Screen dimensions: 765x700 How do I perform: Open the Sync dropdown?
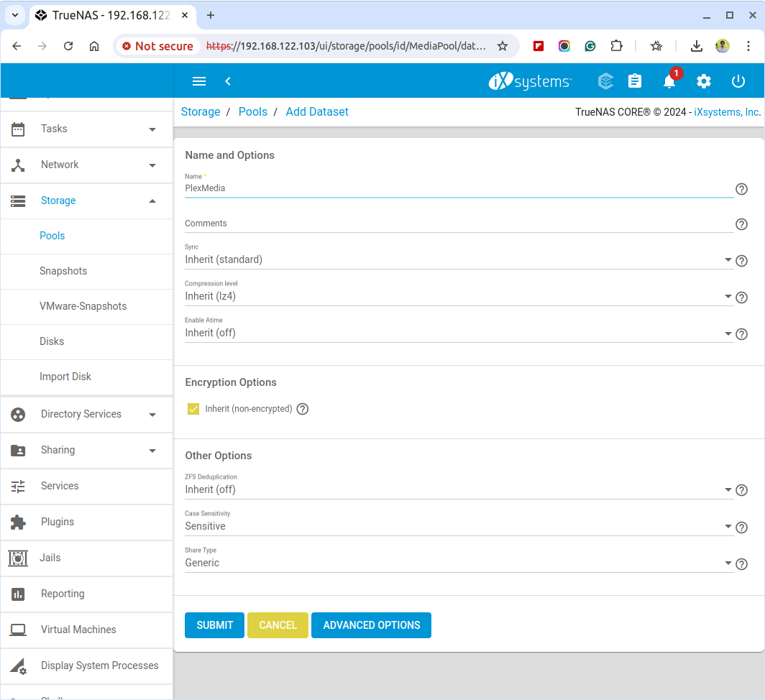459,259
